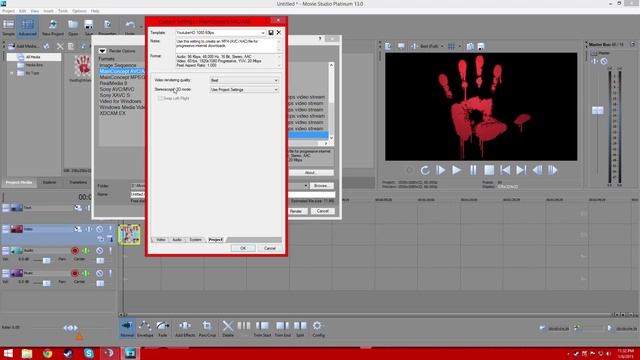
Task: Solo the Video track
Action: coord(110,229)
